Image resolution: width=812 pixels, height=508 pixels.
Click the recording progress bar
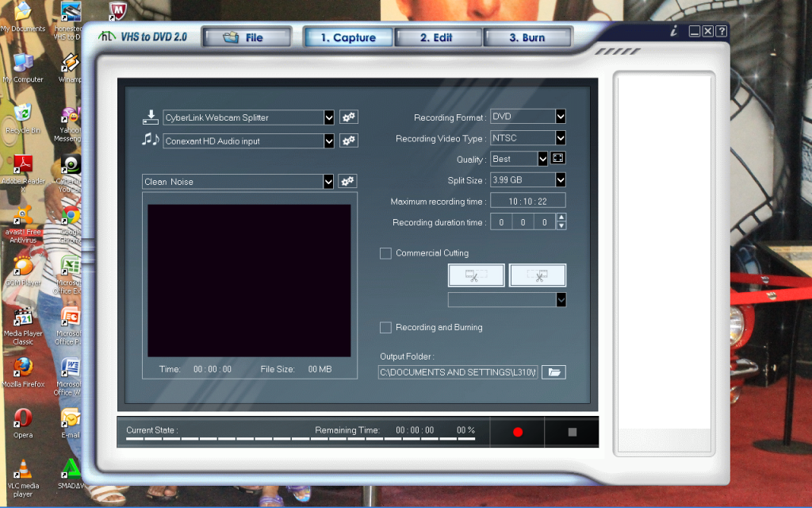[x=301, y=438]
